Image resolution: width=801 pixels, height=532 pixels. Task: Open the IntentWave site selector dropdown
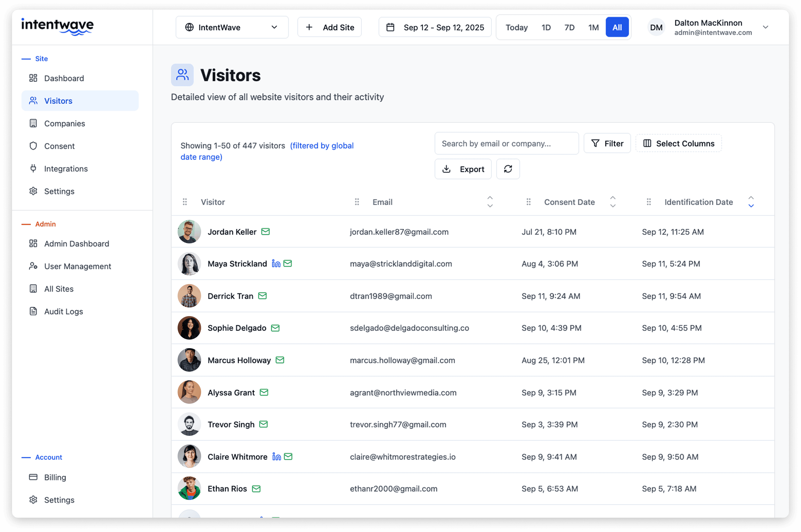point(232,27)
